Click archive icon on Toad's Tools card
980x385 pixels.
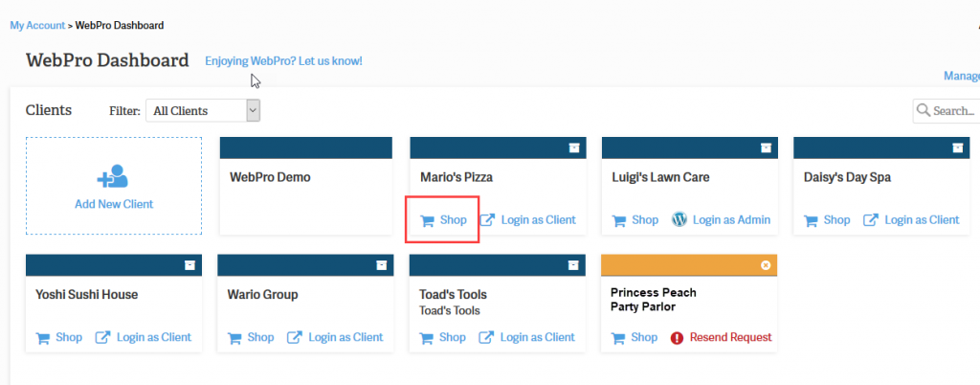[x=574, y=264]
